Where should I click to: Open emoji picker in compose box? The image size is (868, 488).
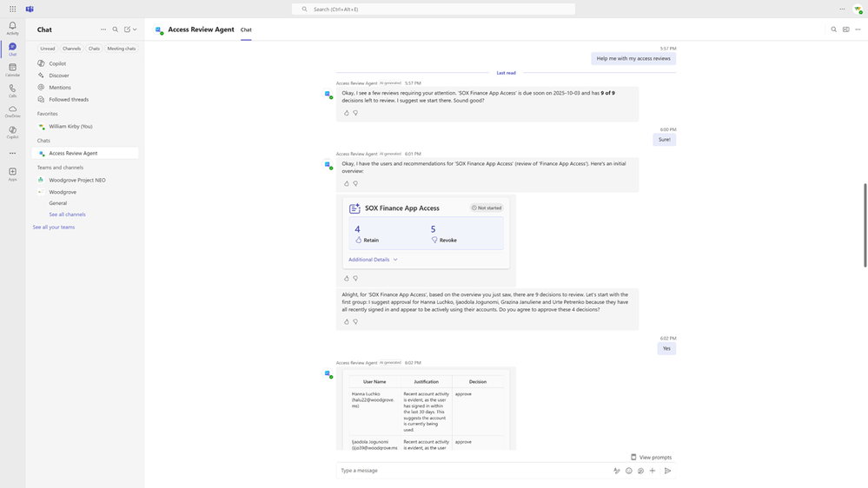click(629, 471)
